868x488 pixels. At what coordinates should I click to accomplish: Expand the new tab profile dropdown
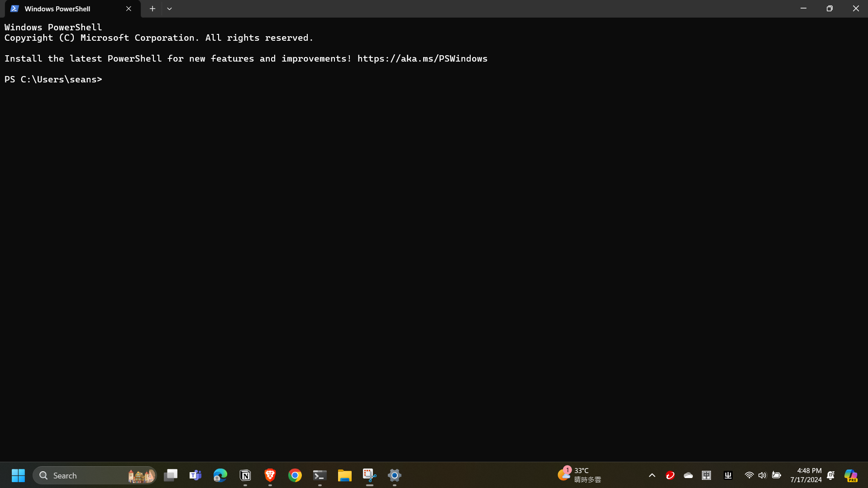pyautogui.click(x=169, y=9)
